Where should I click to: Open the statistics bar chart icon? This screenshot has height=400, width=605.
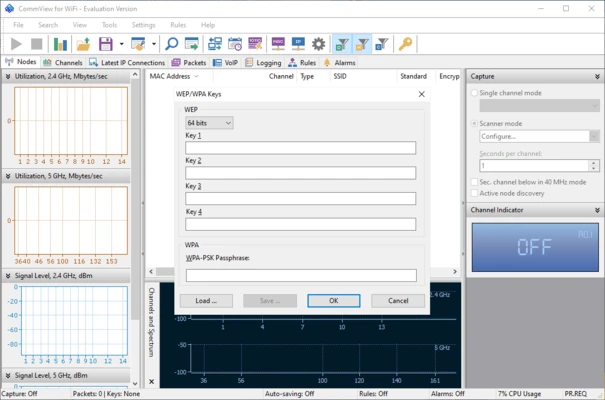coord(60,44)
